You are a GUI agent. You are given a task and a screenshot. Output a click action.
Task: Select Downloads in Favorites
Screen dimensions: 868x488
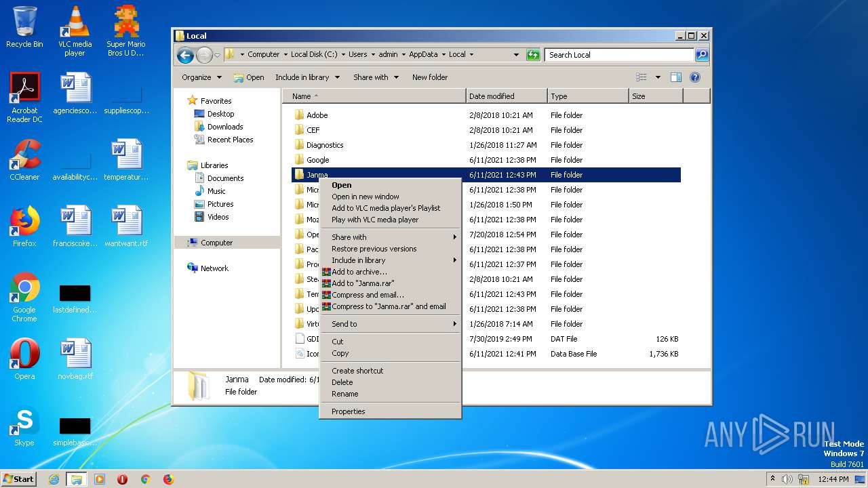click(225, 127)
